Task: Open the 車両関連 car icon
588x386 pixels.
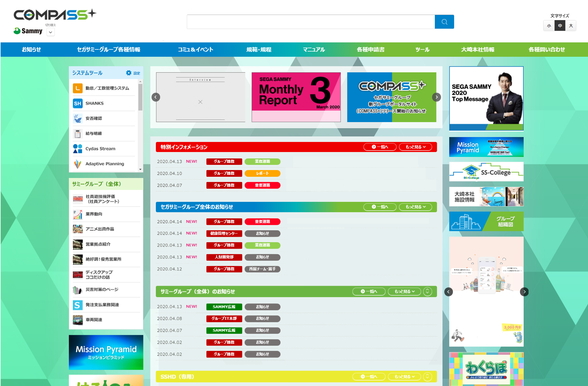Action: click(78, 320)
